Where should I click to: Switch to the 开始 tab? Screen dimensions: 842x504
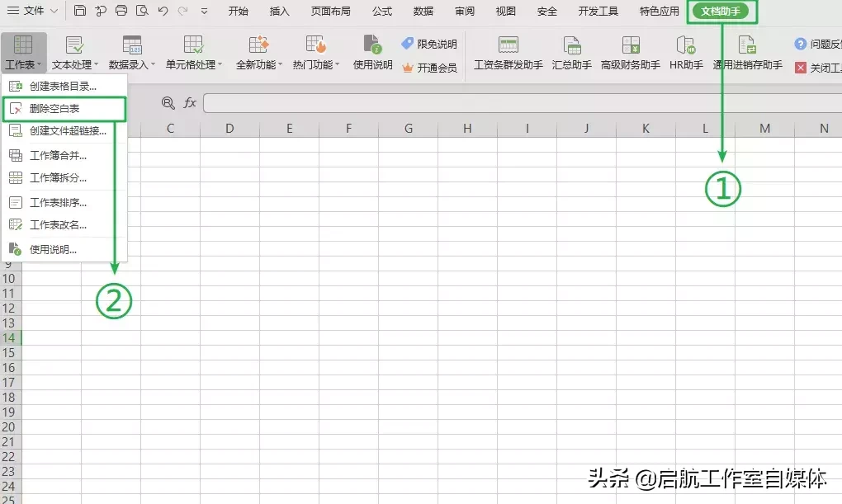click(238, 11)
